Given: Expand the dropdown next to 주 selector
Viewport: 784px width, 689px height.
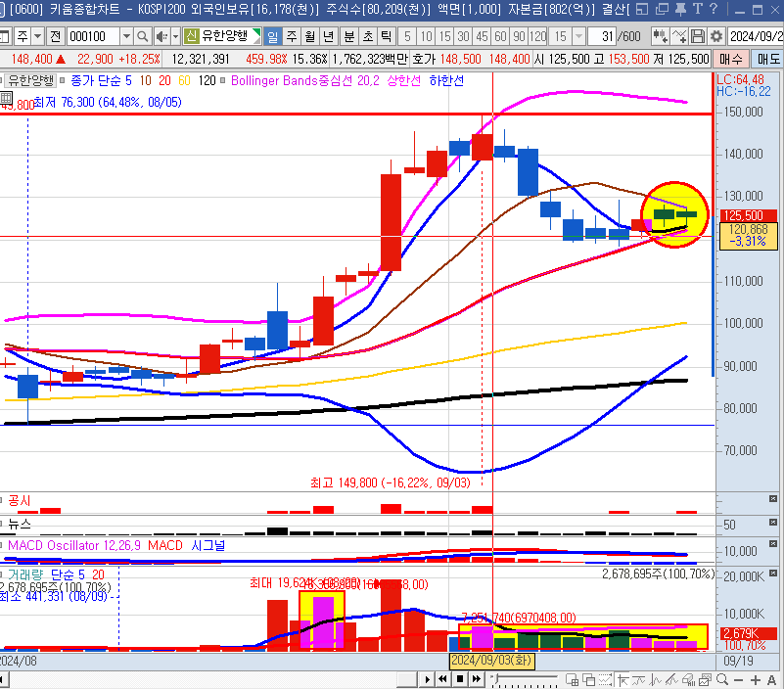Looking at the screenshot, I should [x=36, y=36].
